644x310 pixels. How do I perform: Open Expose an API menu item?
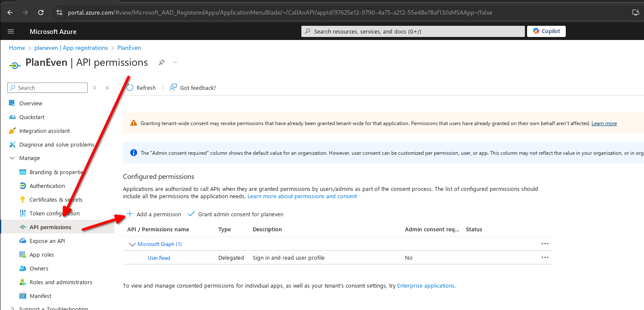[47, 241]
